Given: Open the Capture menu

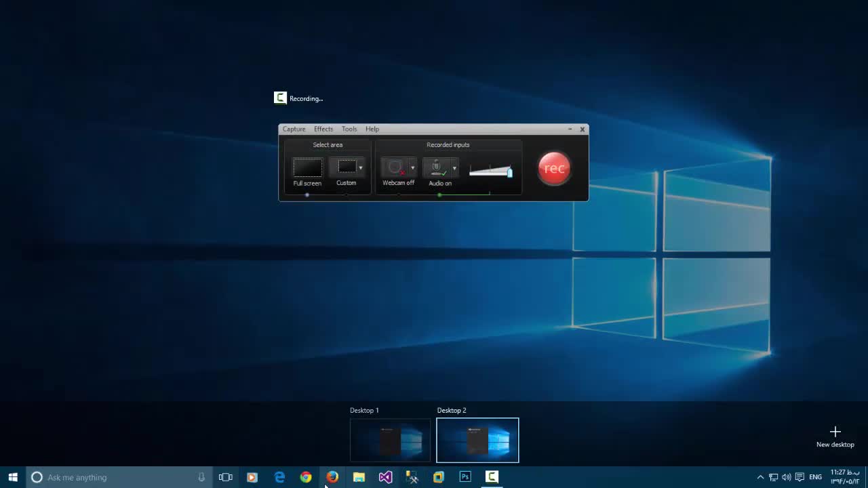Looking at the screenshot, I should coord(294,129).
